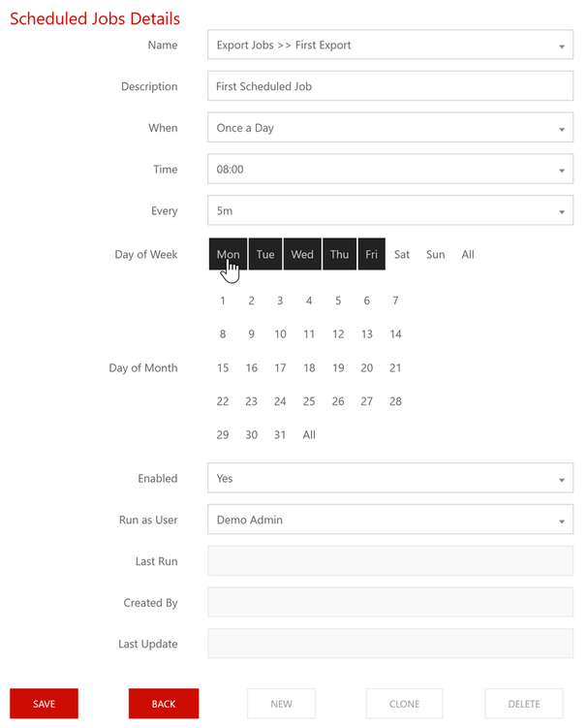Image resolution: width=588 pixels, height=728 pixels.
Task: Open the Time dropdown list
Action: tap(389, 170)
